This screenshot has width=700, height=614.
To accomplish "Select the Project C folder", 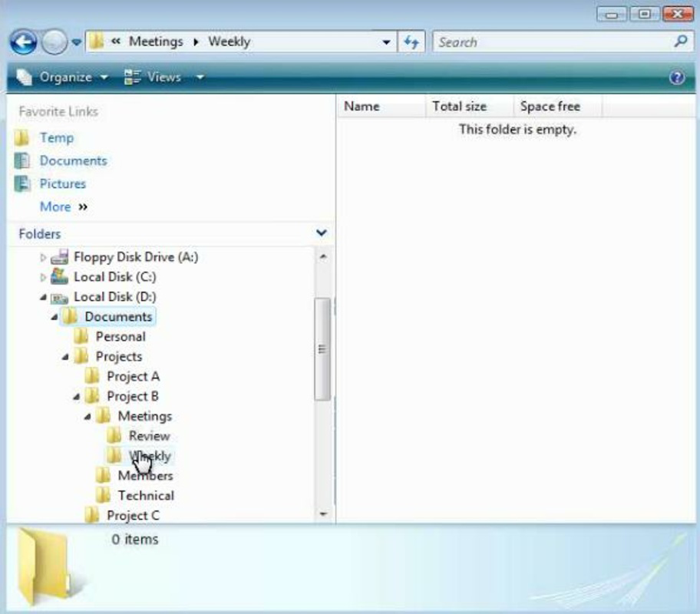I will tap(133, 516).
